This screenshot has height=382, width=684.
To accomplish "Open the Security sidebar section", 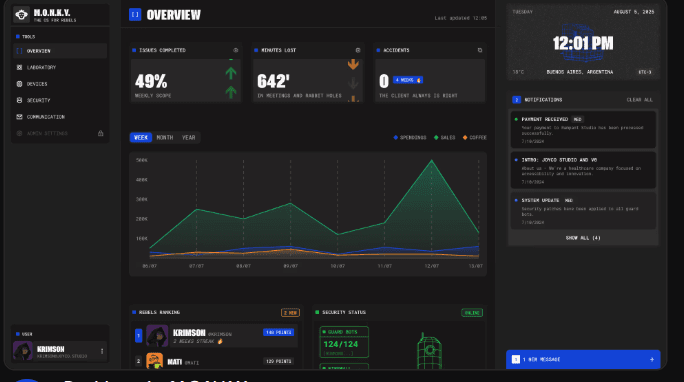I will (60, 100).
